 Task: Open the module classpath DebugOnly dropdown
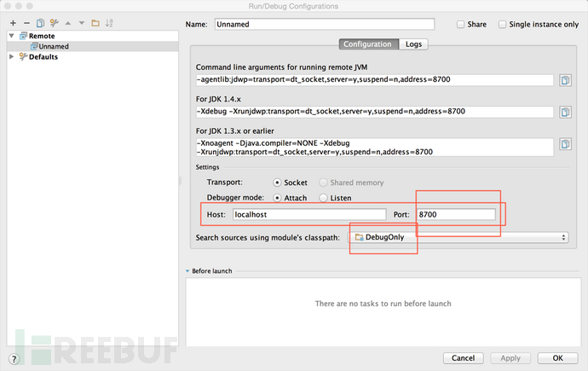pos(460,237)
